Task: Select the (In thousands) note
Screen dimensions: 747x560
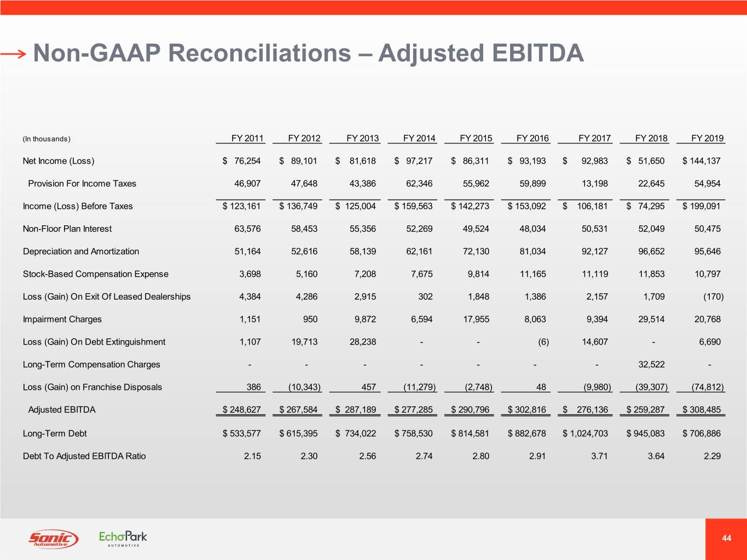Action: (47, 139)
